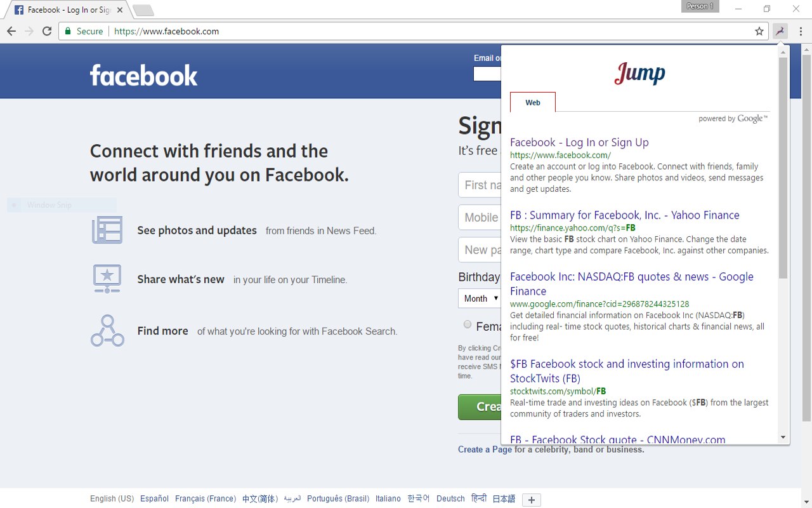Expand more languages with the plus button
Image resolution: width=812 pixels, height=508 pixels.
pos(531,500)
